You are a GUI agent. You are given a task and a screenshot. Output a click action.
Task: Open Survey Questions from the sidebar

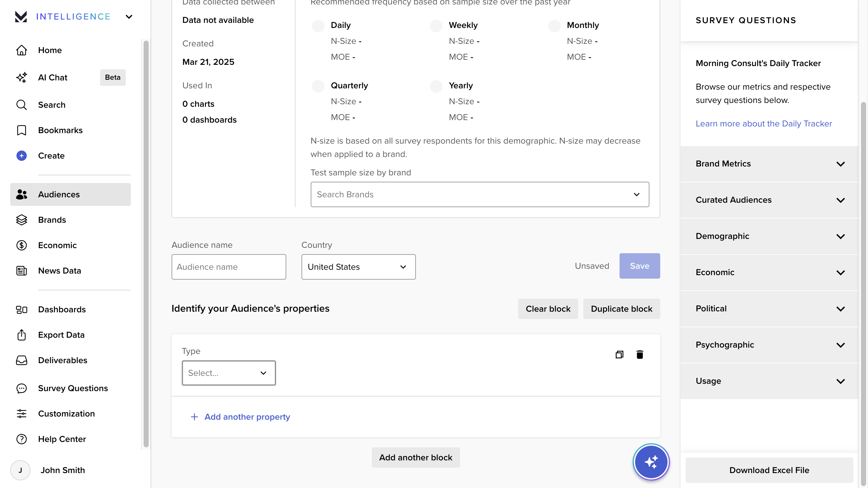click(x=73, y=388)
